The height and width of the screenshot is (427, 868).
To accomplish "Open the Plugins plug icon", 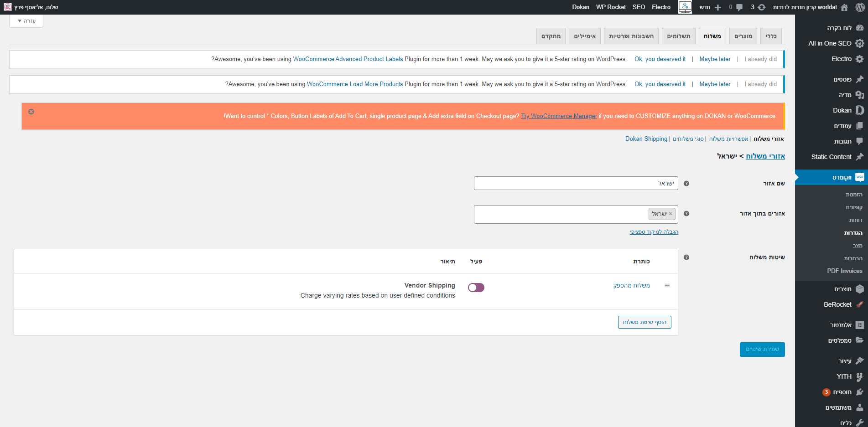I will [860, 392].
